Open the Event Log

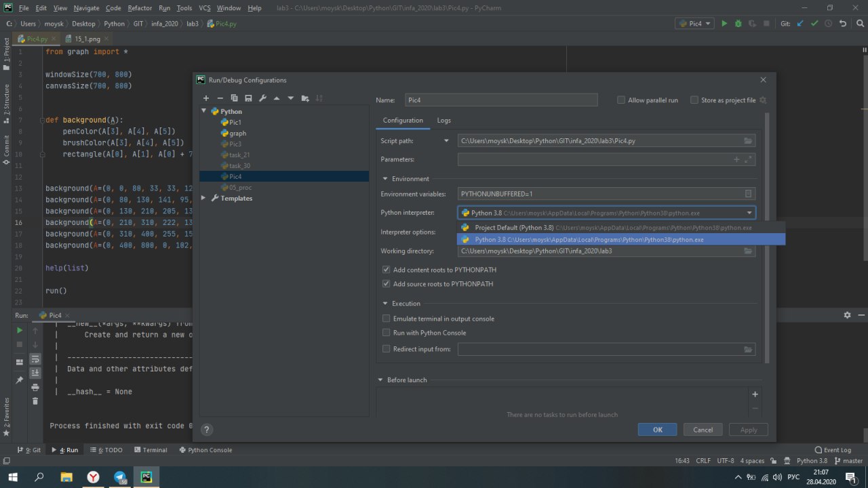[x=833, y=450]
